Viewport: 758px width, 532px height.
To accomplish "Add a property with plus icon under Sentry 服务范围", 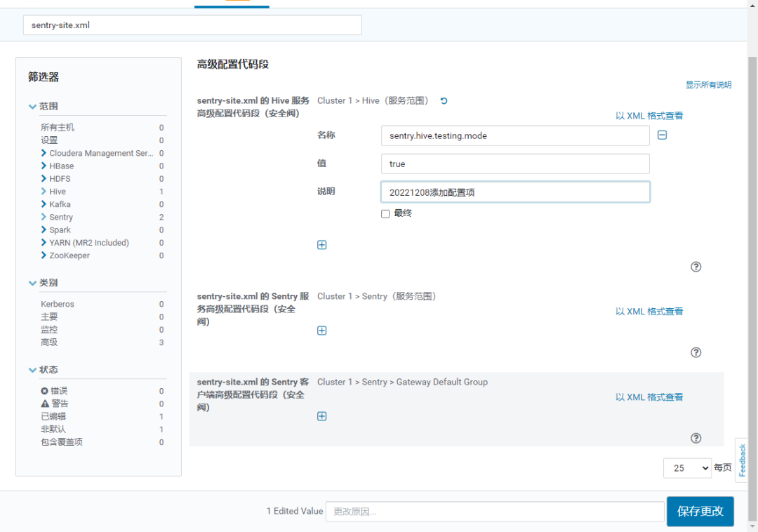I will 322,331.
